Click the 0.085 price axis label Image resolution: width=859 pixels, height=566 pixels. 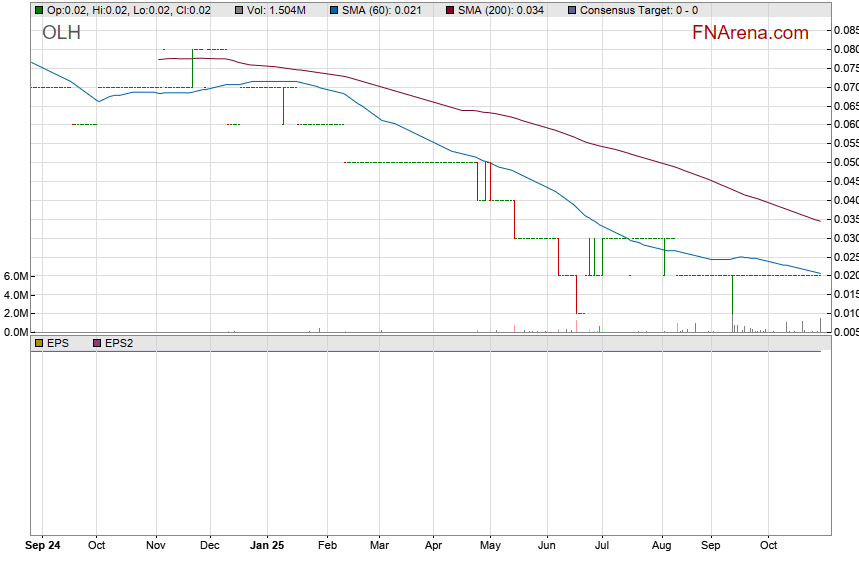point(845,30)
